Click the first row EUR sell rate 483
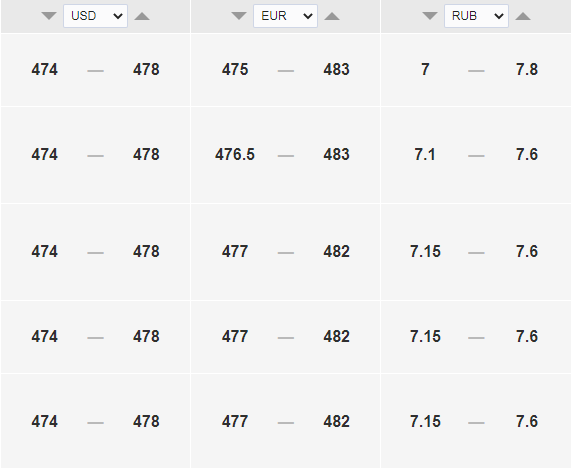 tap(336, 69)
